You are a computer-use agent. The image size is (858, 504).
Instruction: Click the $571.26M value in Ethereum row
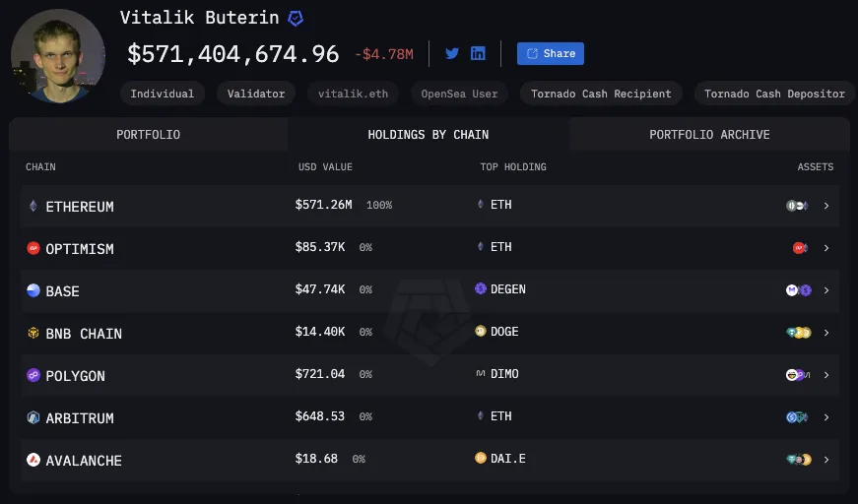323,205
